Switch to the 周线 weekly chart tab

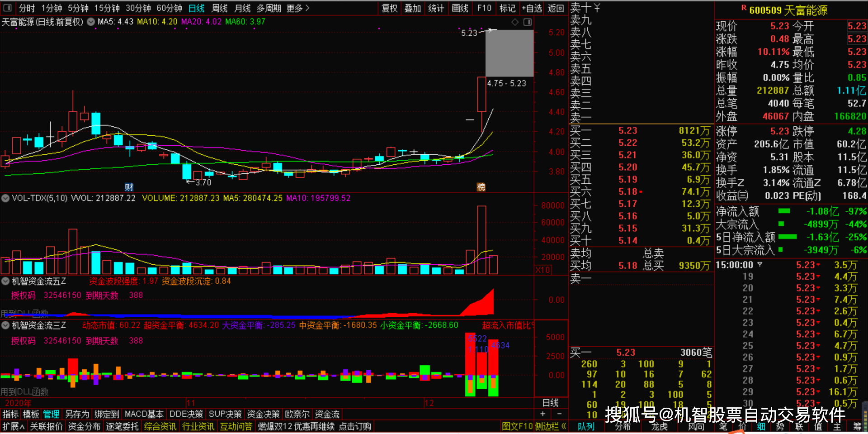point(220,8)
